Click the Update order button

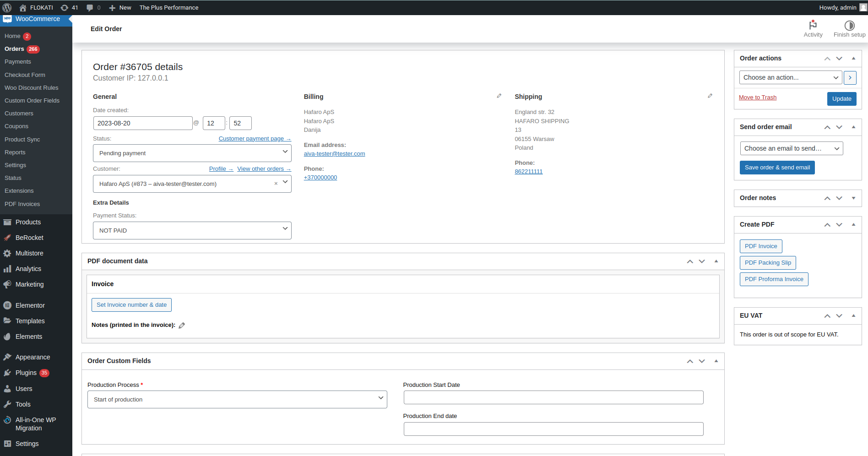(x=841, y=99)
